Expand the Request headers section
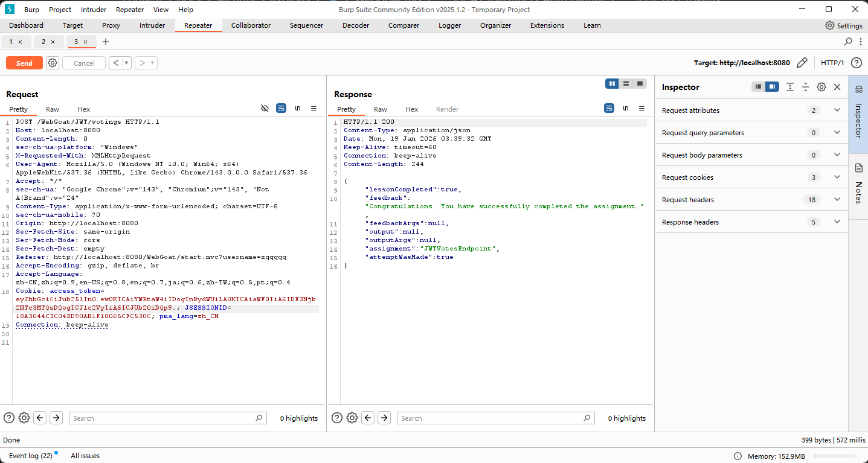This screenshot has height=463, width=868. pyautogui.click(x=837, y=200)
